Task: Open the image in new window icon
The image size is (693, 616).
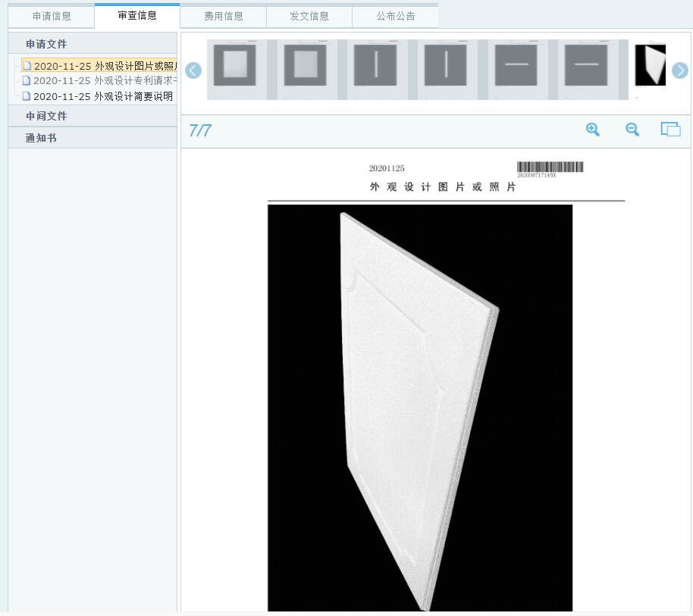Action: tap(670, 130)
